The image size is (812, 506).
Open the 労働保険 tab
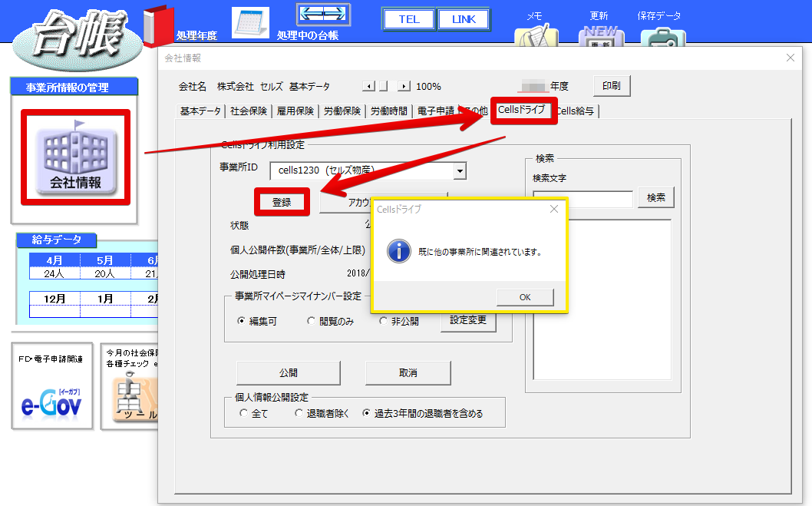pos(342,111)
